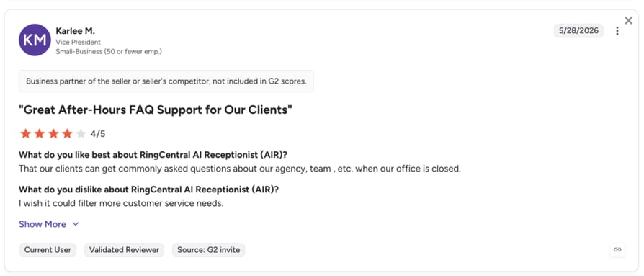The height and width of the screenshot is (276, 644).
Task: Close the review card with the X
Action: click(628, 20)
